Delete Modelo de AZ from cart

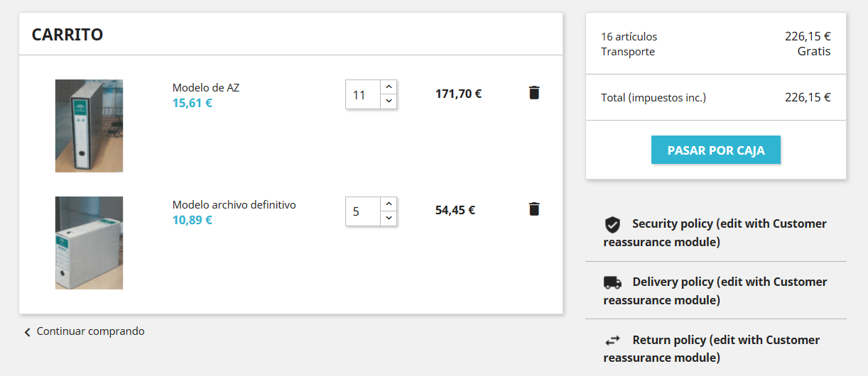[x=534, y=93]
